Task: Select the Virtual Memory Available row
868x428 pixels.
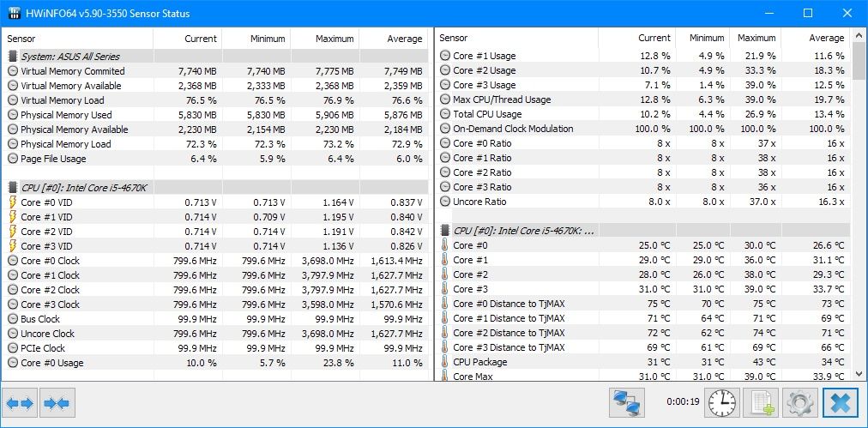Action: 215,86
